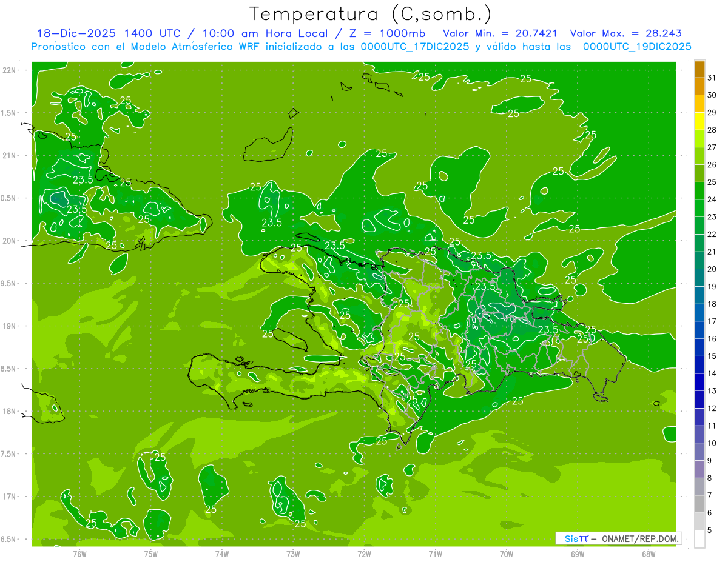Click the '31' value on the color scale
Screen dimensions: 728x562
click(x=712, y=78)
